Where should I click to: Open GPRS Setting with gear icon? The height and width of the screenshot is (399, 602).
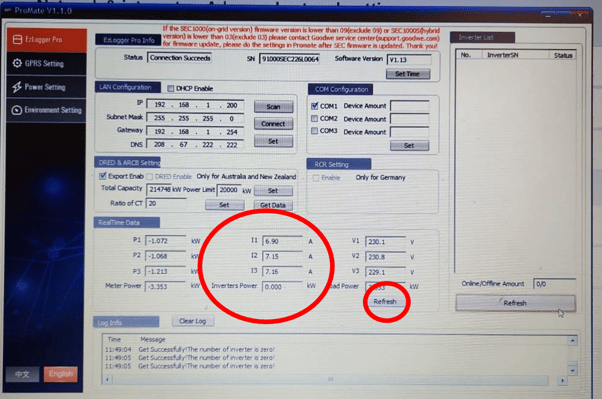tap(46, 63)
